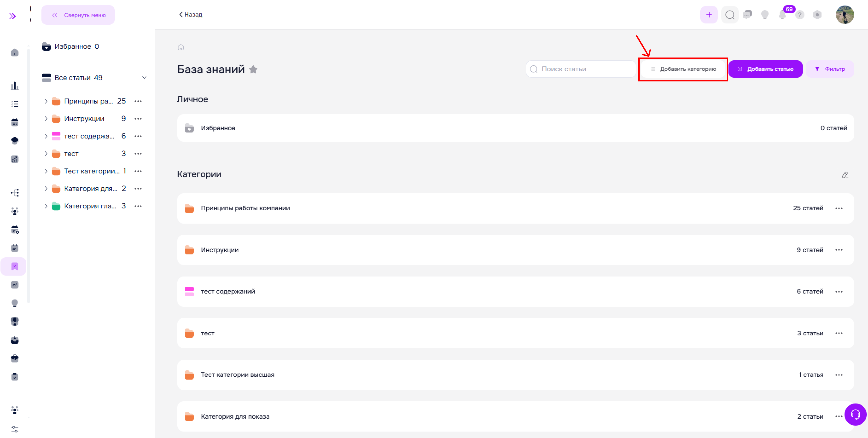Screen dimensions: 868x438
Task: Click the plus create button in top bar
Action: pos(709,15)
